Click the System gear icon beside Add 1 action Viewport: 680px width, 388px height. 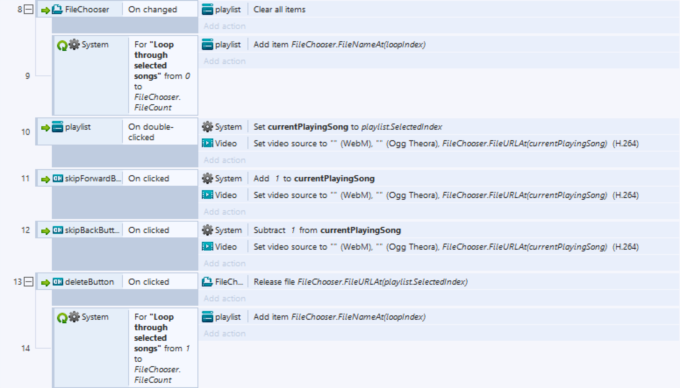pos(208,178)
